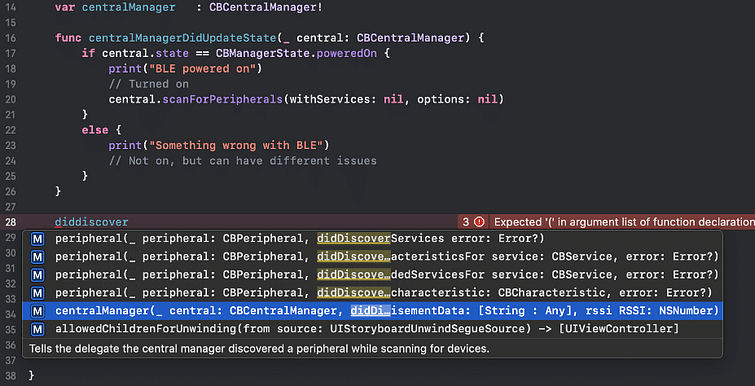Pick the didDiscover characteristicsFor service completion

[x=372, y=257]
